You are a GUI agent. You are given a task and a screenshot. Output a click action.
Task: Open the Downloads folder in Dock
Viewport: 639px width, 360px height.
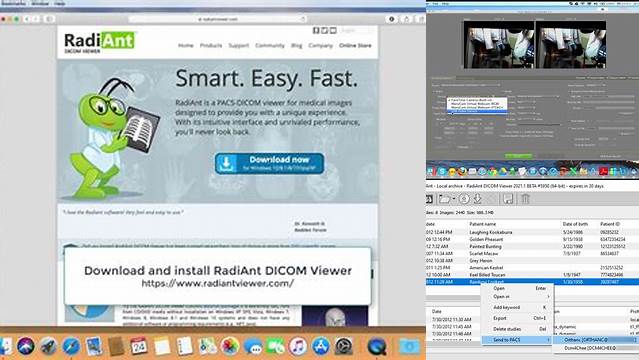(409, 347)
